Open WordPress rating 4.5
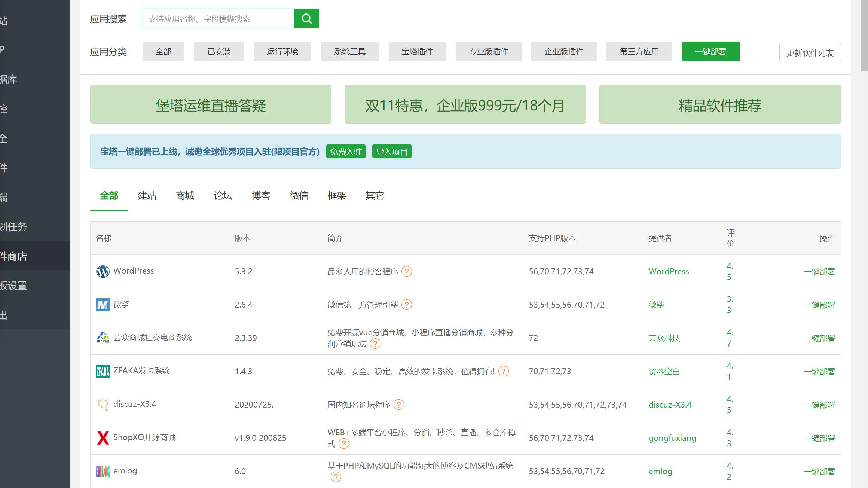Viewport: 868px width, 488px height. tap(730, 271)
